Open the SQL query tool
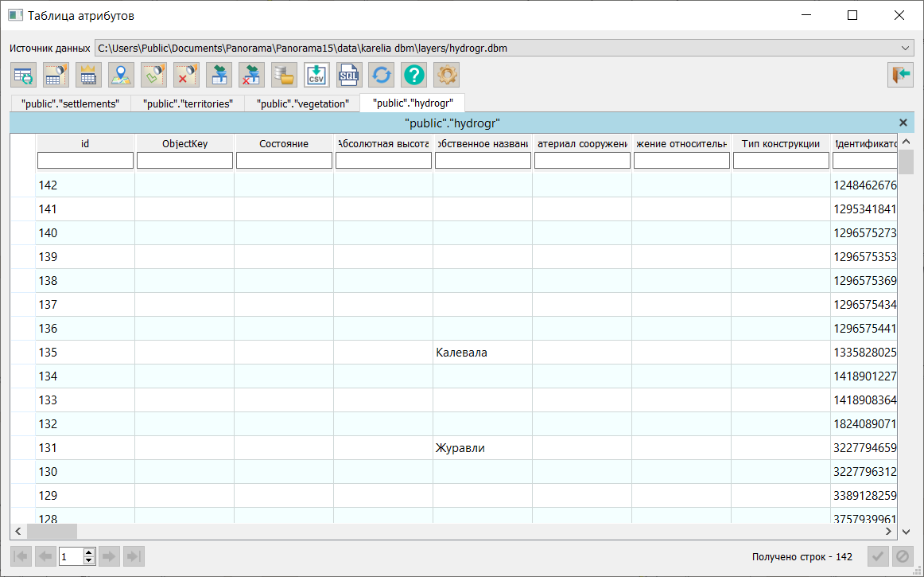Viewport: 924px width, 577px height. (349, 75)
